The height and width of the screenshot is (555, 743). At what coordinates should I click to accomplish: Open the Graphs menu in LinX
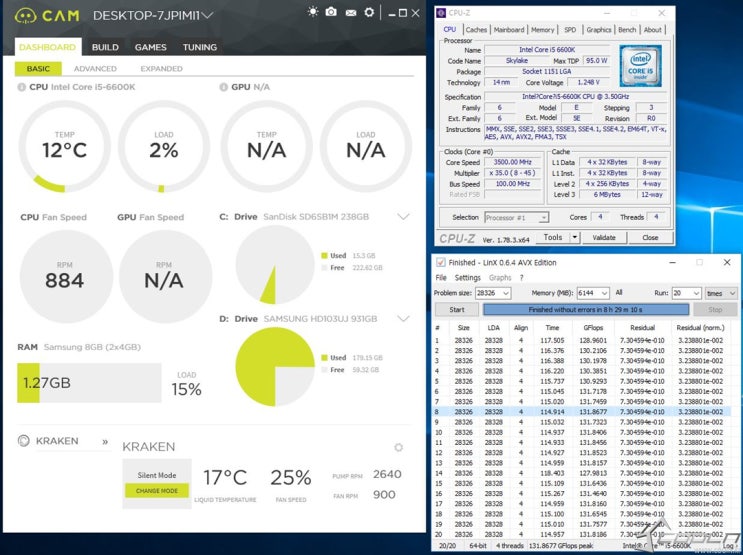click(x=500, y=278)
